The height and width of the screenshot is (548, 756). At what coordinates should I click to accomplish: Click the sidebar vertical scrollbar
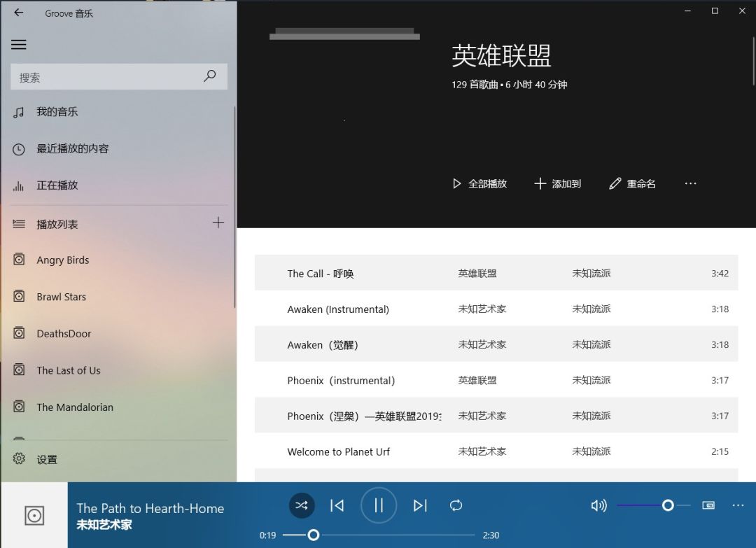coord(234,207)
